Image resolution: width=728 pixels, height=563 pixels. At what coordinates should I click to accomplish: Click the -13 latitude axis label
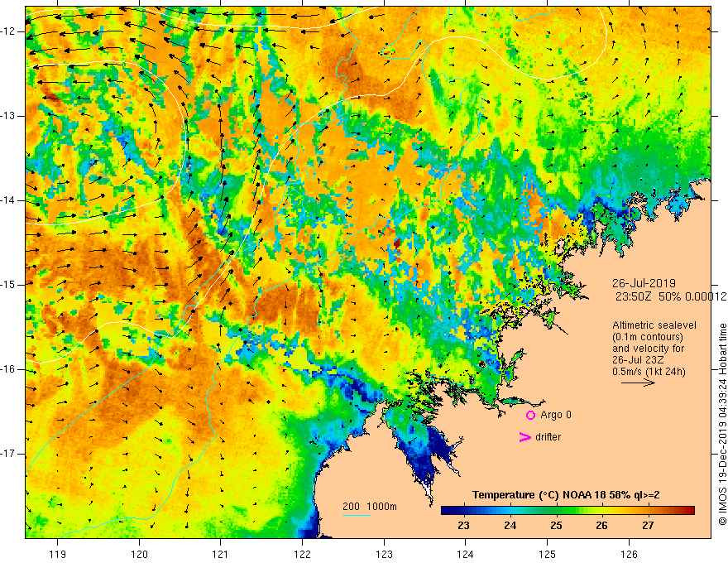click(9, 116)
